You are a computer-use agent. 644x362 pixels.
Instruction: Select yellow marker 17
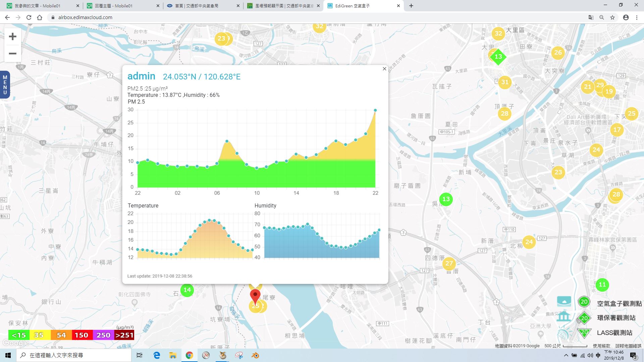tap(617, 130)
